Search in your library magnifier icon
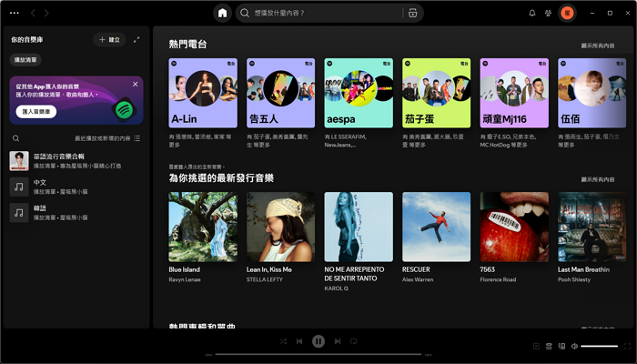This screenshot has height=364, width=637. [x=15, y=138]
